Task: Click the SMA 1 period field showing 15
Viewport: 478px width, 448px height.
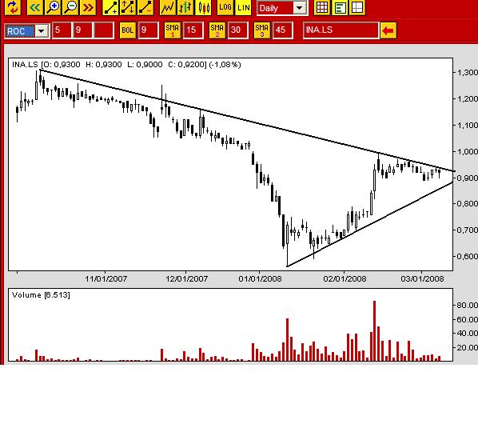Action: click(x=193, y=30)
